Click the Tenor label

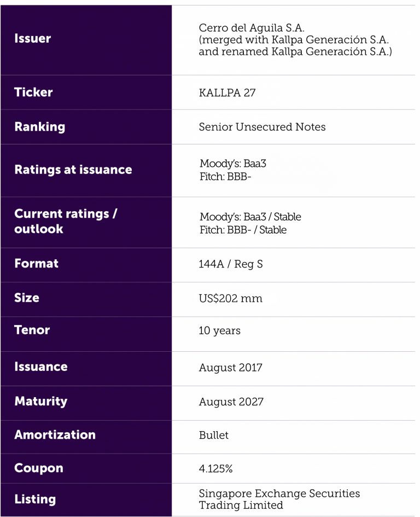pyautogui.click(x=32, y=330)
